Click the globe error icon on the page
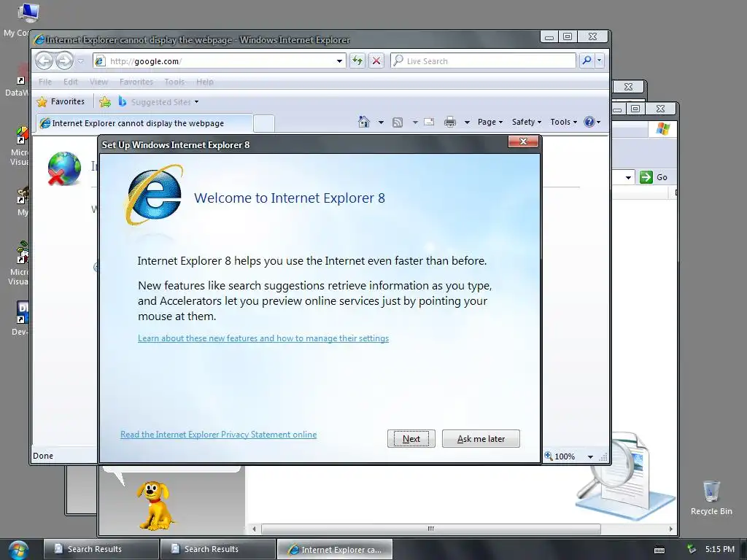 [64, 168]
